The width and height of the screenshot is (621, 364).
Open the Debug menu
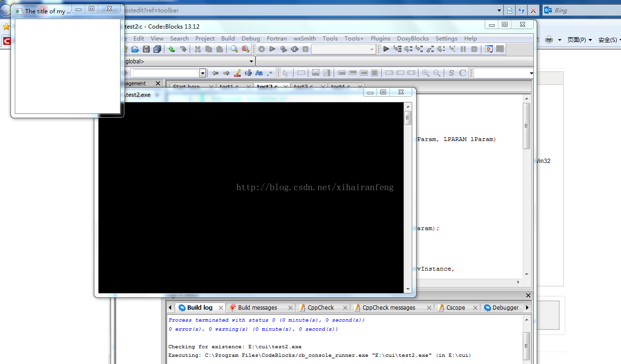click(251, 39)
